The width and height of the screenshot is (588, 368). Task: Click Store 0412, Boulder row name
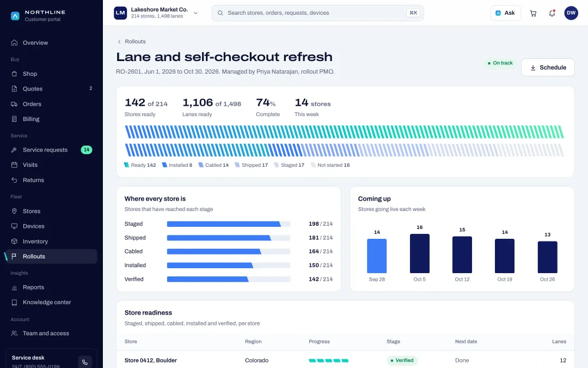point(150,360)
